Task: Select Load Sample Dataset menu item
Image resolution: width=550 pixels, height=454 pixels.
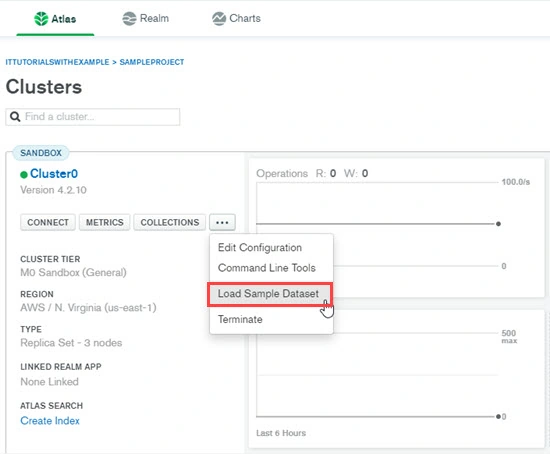Action: (270, 294)
